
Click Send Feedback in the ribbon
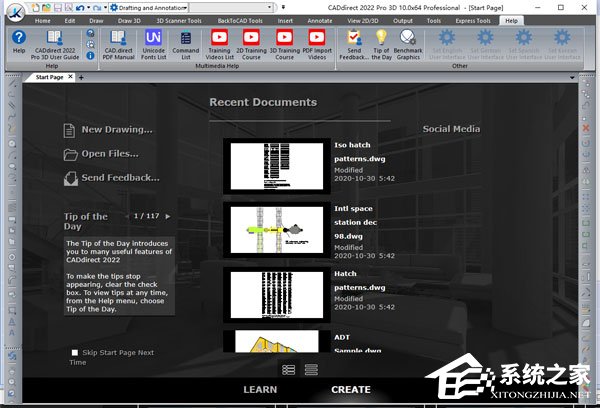[x=354, y=45]
